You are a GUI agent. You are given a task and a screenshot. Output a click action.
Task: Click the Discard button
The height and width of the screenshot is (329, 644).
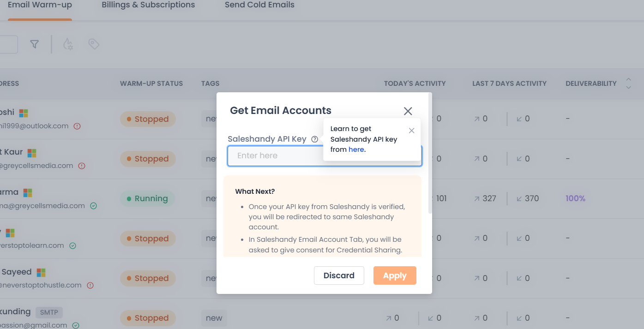click(x=339, y=275)
